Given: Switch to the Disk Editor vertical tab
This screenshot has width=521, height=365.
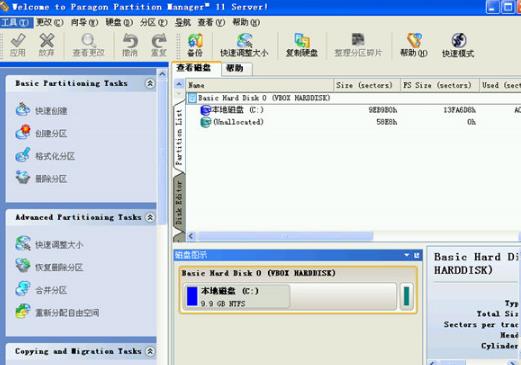Looking at the screenshot, I should click(x=179, y=203).
